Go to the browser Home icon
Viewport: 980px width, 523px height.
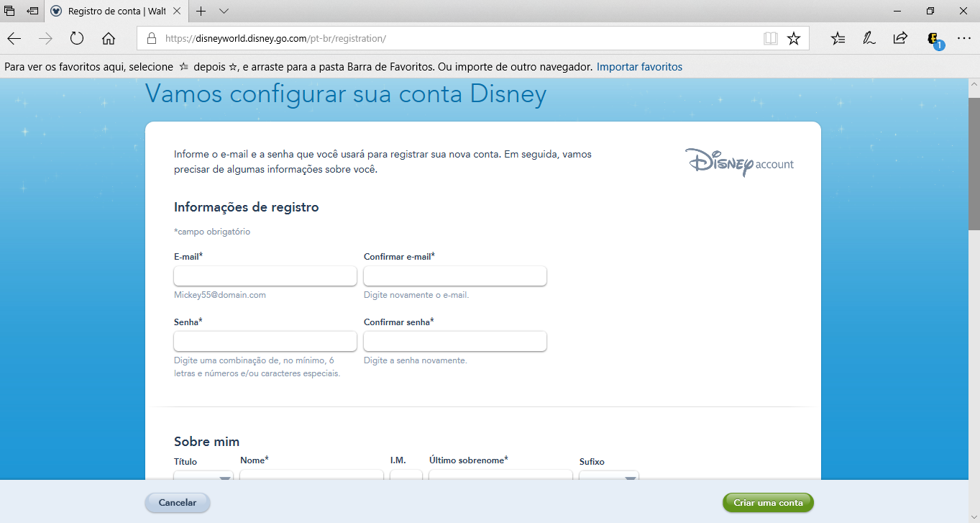(109, 39)
